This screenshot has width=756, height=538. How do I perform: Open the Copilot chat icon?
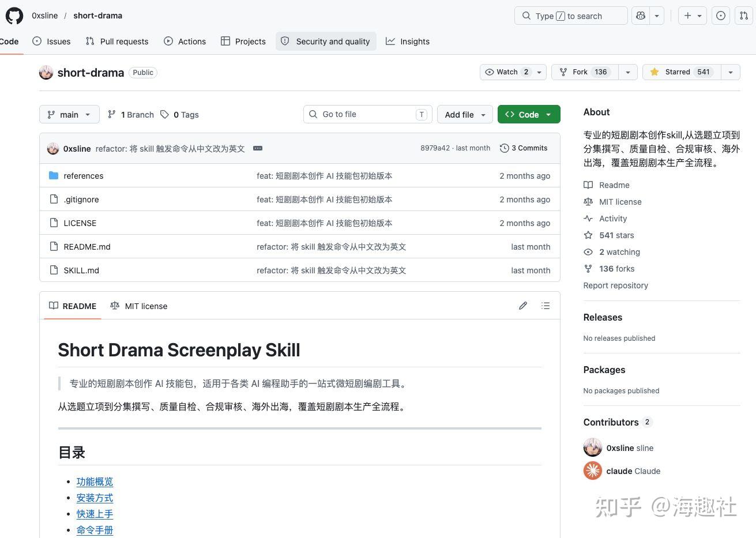(641, 16)
